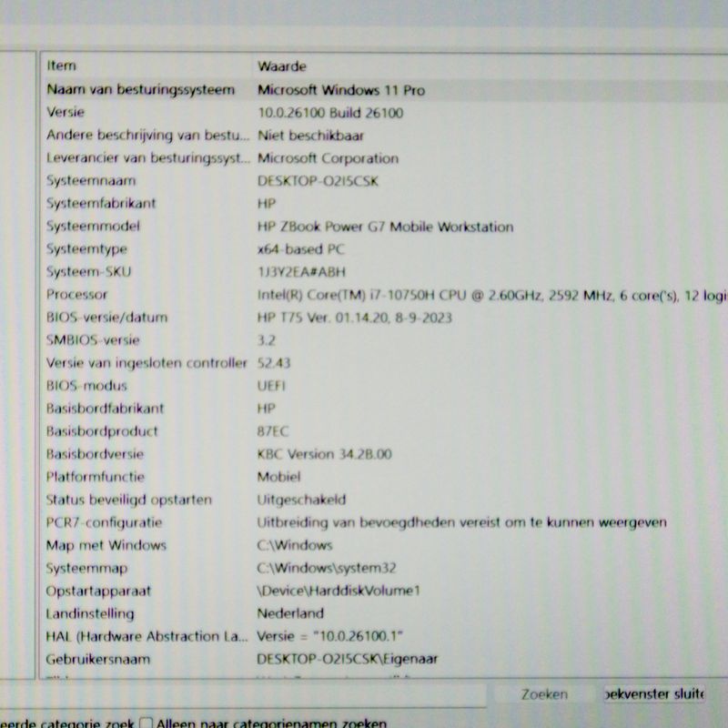The width and height of the screenshot is (728, 728).
Task: Click the Zoekvenster sluiten button
Action: tap(654, 694)
